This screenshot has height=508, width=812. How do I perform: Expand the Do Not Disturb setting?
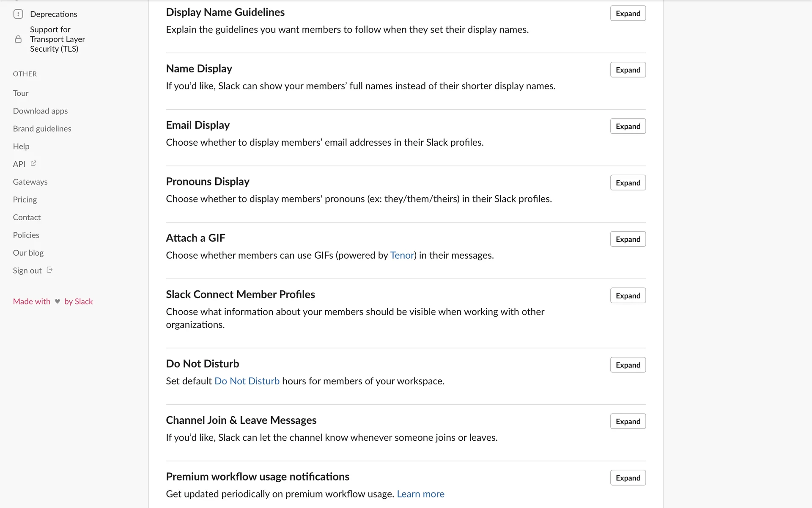[x=628, y=365]
